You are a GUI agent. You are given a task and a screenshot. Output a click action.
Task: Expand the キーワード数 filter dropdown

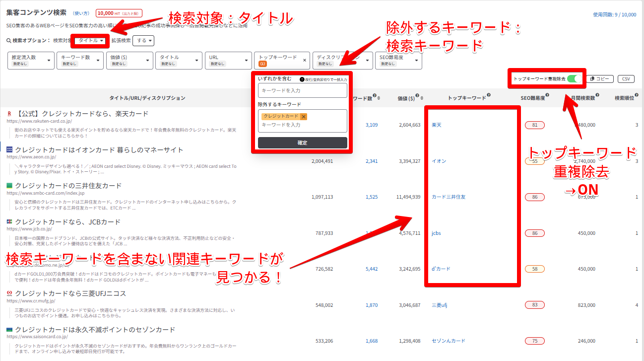[x=79, y=60]
